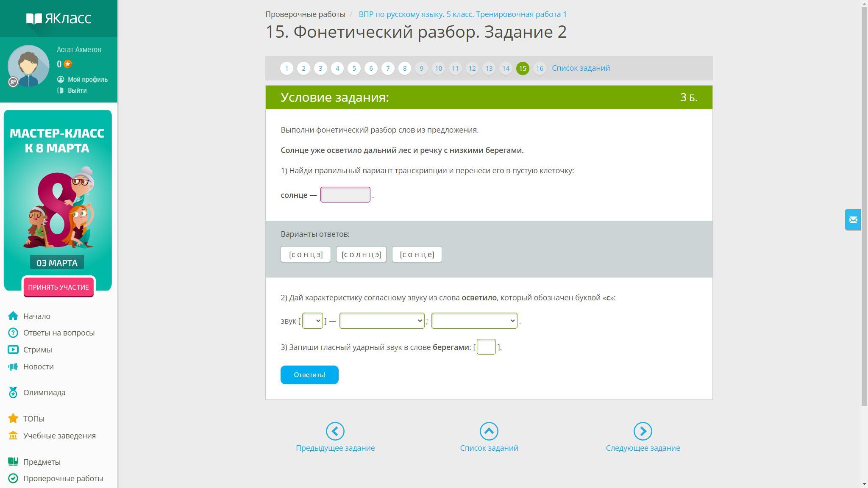The width and height of the screenshot is (868, 488).
Task: Pick answer option [с о н ц е]
Action: (417, 255)
